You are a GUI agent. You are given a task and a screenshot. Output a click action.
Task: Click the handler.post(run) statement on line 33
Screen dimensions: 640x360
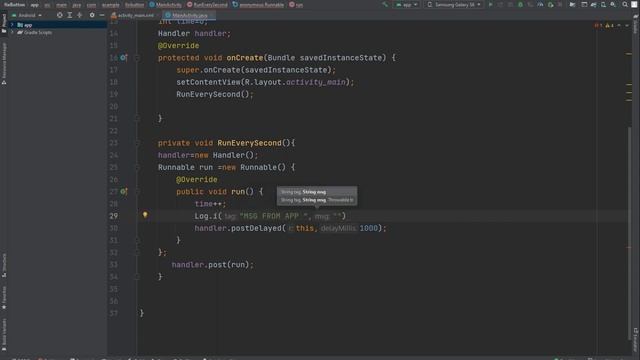pos(212,265)
